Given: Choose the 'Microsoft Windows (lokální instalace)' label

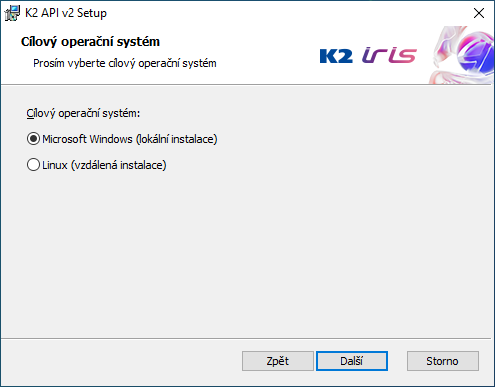Looking at the screenshot, I should coord(130,139).
